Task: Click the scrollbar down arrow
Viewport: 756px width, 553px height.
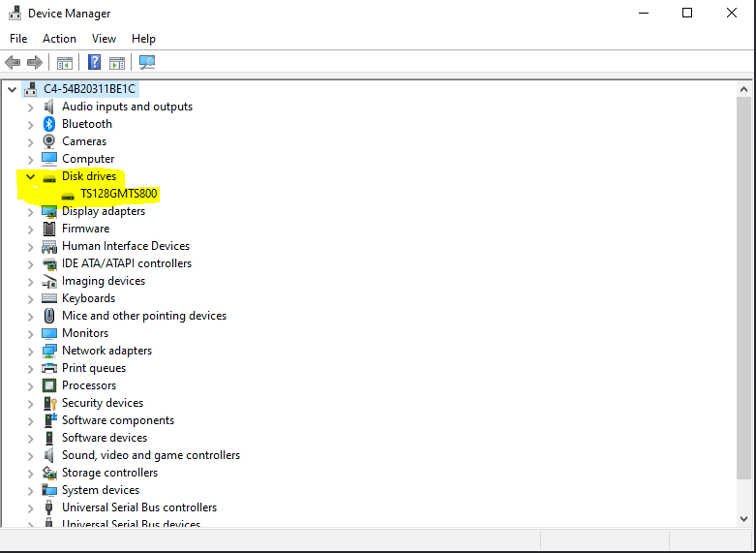Action: 743,519
